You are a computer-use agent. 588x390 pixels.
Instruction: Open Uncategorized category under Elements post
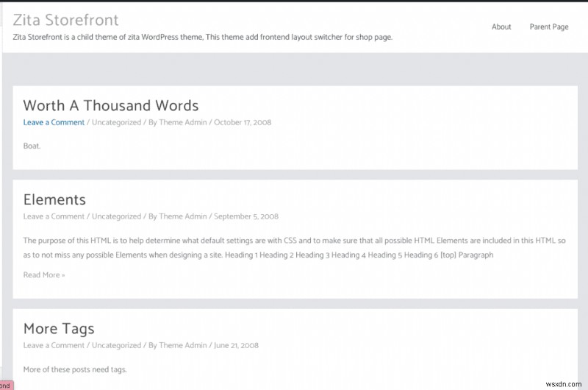116,216
